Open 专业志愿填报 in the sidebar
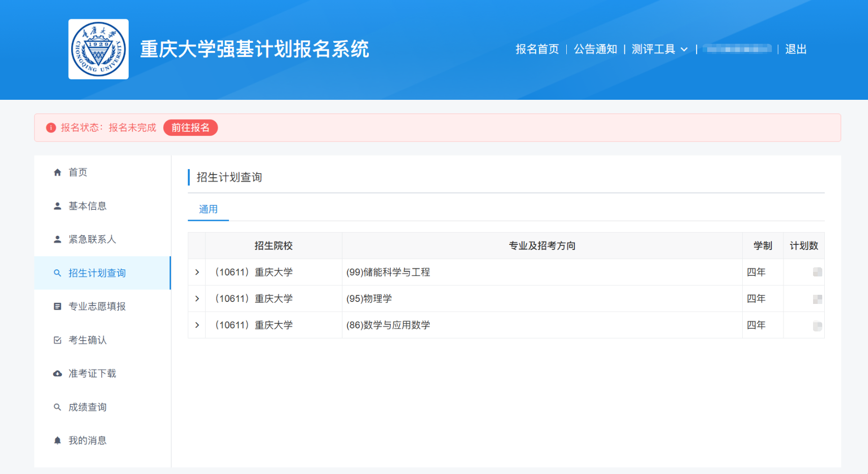This screenshot has height=474, width=868. 102,306
